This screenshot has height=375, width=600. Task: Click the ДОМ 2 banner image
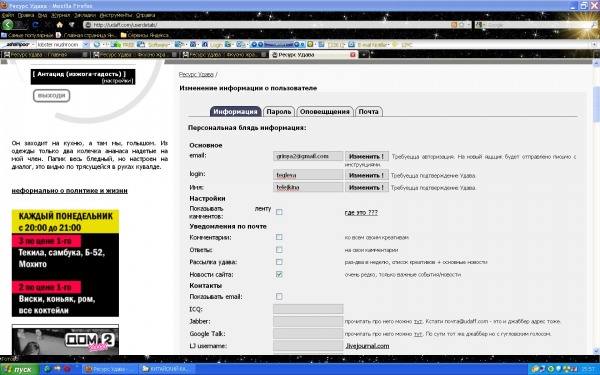pyautogui.click(x=65, y=340)
